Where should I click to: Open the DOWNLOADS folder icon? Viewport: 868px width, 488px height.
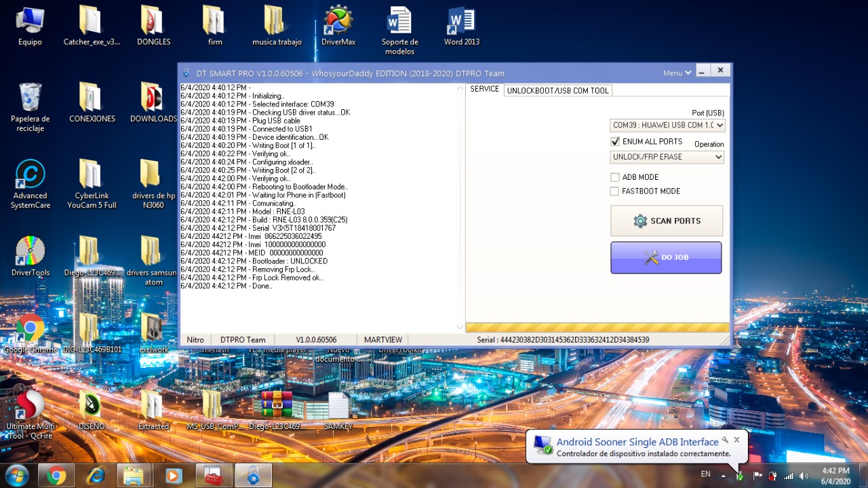[154, 102]
